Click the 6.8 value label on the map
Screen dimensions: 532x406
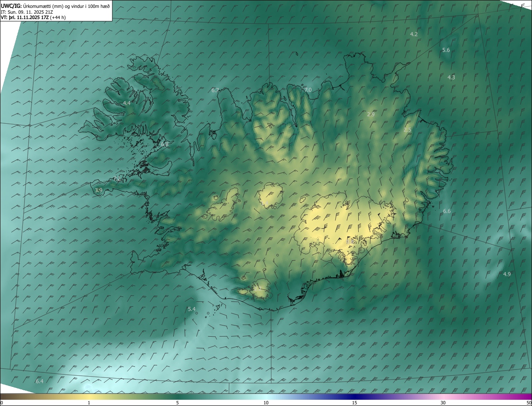coord(165,144)
